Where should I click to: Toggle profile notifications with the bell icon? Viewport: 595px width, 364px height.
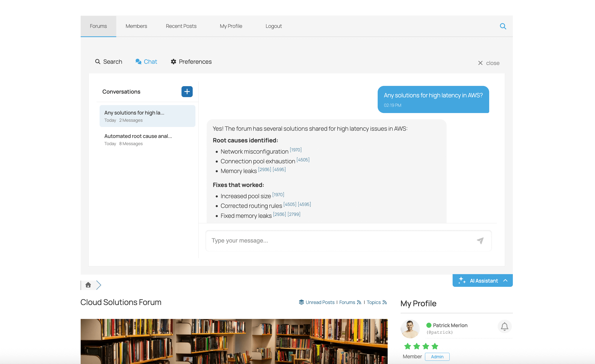coord(505,326)
